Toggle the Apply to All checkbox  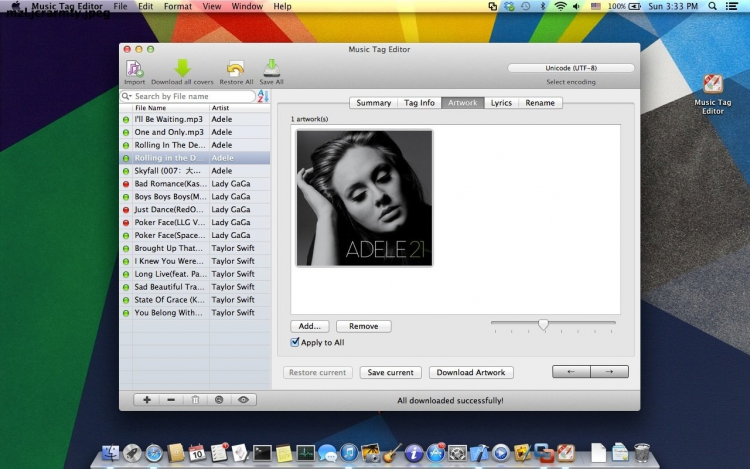pos(295,342)
